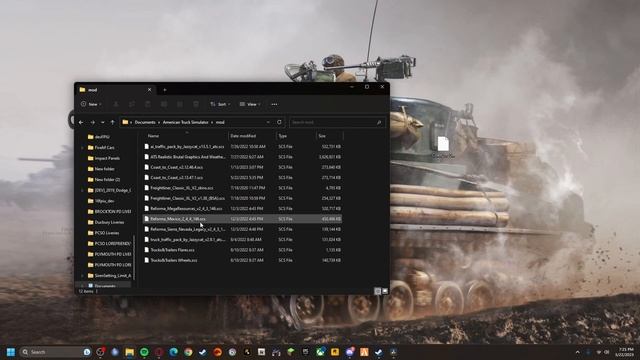Open the View layout dropdown
640x360 pixels.
tap(250, 104)
